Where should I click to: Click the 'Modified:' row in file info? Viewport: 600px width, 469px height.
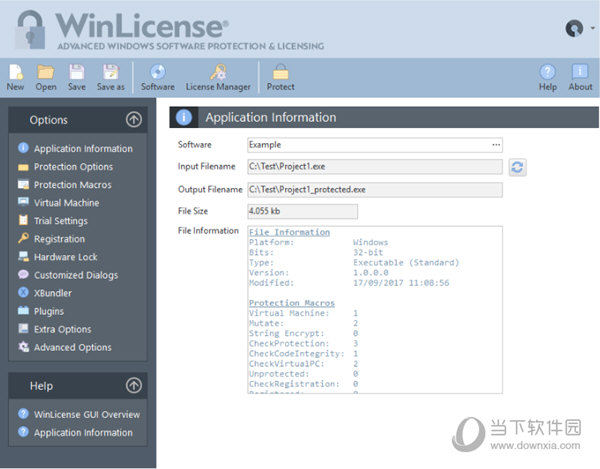[x=349, y=283]
